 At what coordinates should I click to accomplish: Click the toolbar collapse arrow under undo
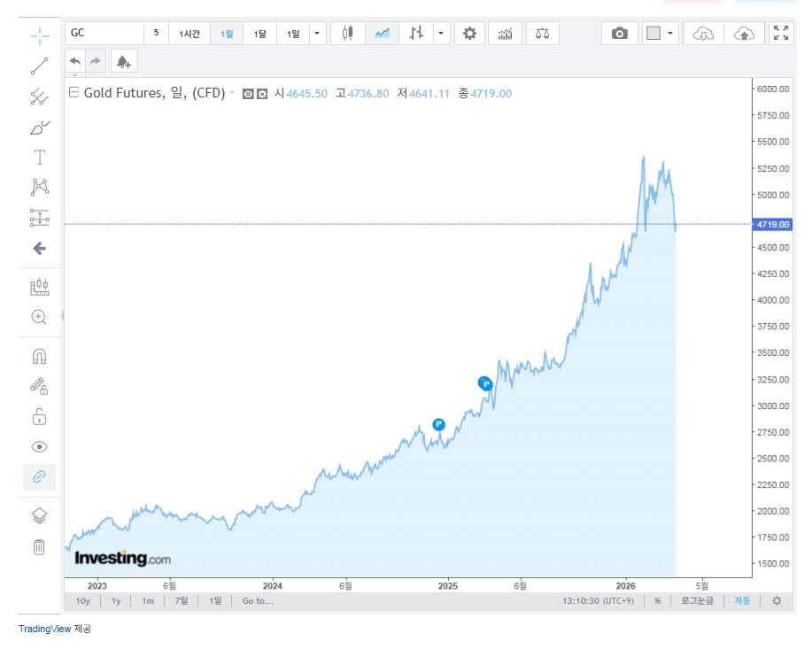(x=74, y=75)
